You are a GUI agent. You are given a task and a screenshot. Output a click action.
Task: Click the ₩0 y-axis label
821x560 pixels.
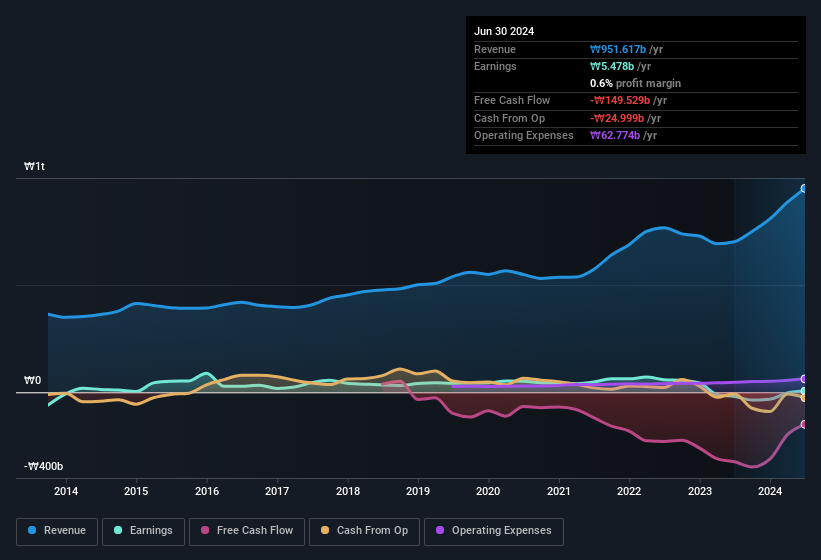tap(32, 380)
